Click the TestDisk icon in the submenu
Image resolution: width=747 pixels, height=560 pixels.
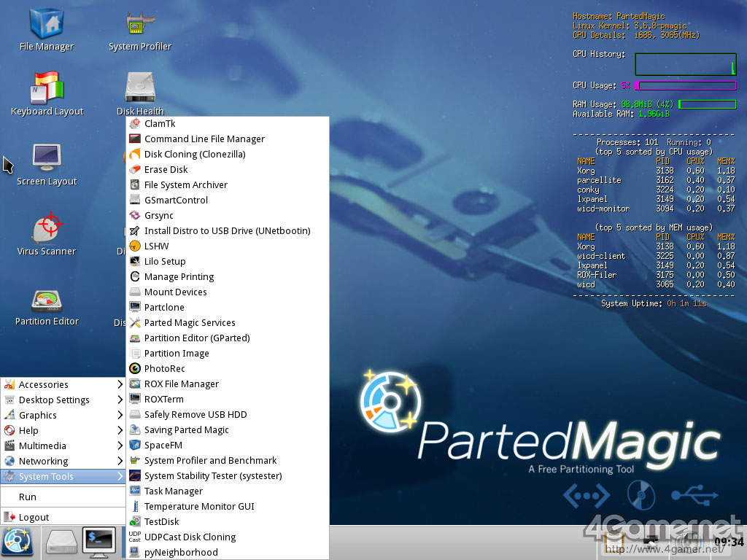[x=135, y=521]
